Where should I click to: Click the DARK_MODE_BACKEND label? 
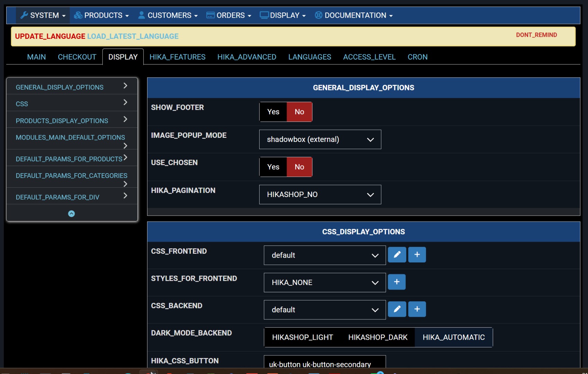192,333
